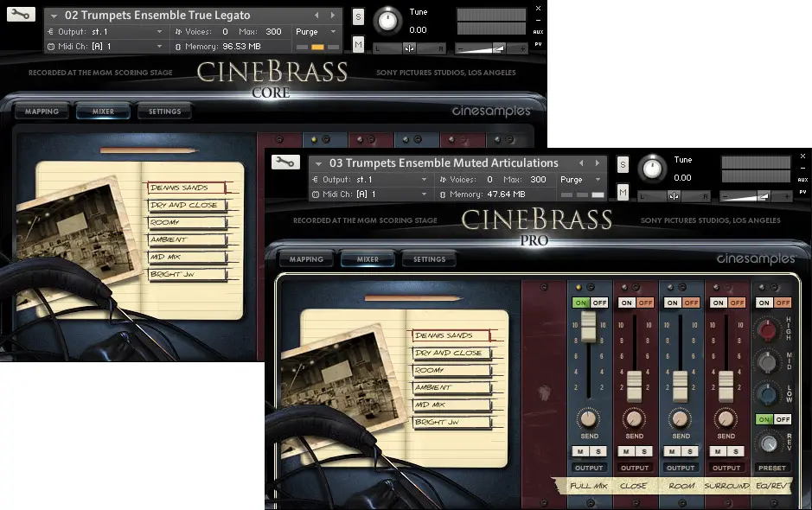Switch ON the EQ section
The image size is (812, 510).
click(764, 303)
